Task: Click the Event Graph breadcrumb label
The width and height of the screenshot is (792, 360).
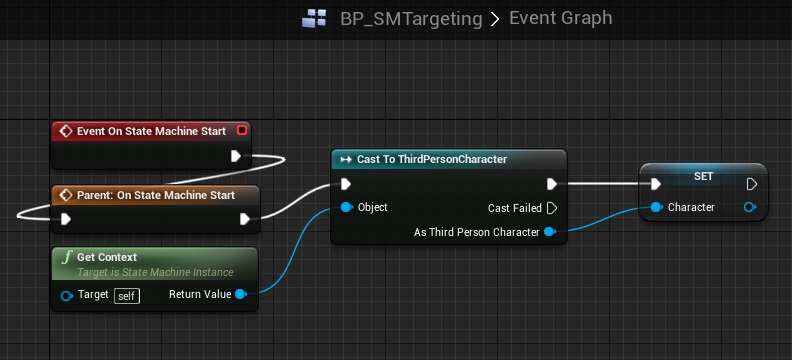Action: (x=561, y=18)
